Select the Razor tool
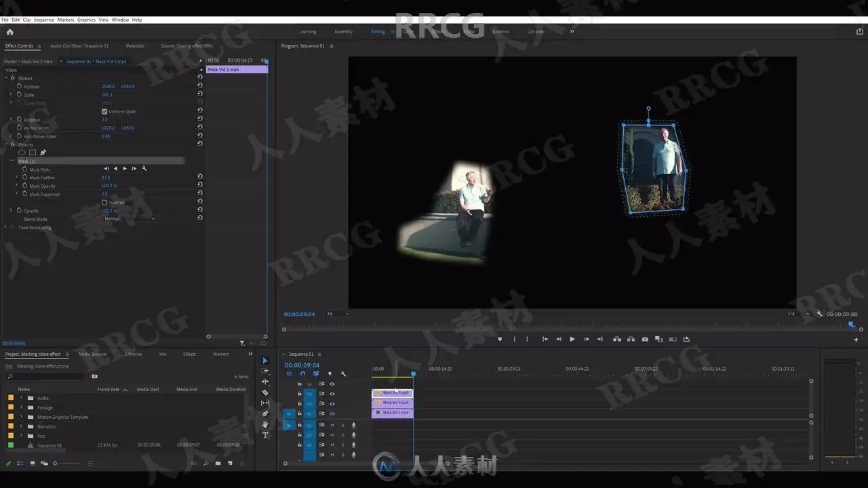This screenshot has height=488, width=868. 265,392
